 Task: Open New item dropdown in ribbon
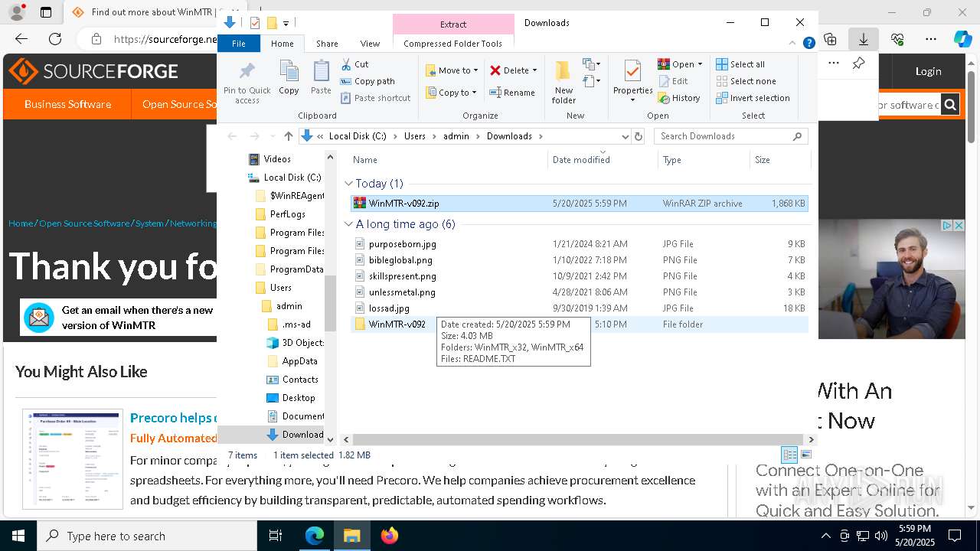[592, 64]
